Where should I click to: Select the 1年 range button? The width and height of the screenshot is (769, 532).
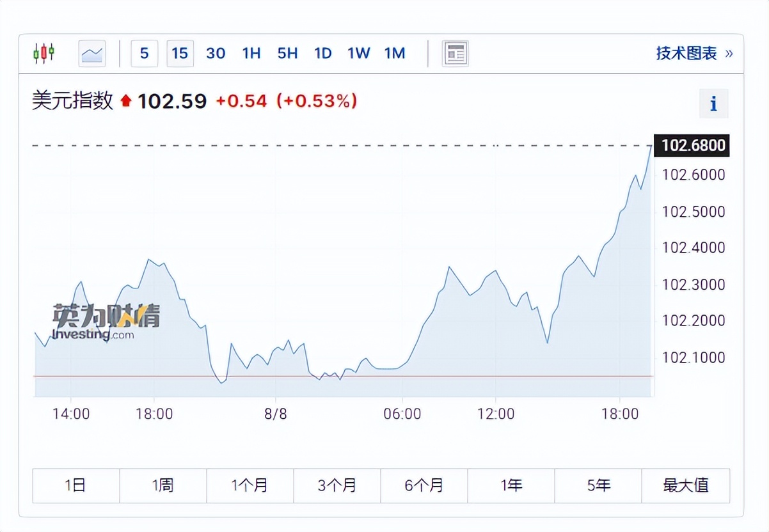(511, 485)
